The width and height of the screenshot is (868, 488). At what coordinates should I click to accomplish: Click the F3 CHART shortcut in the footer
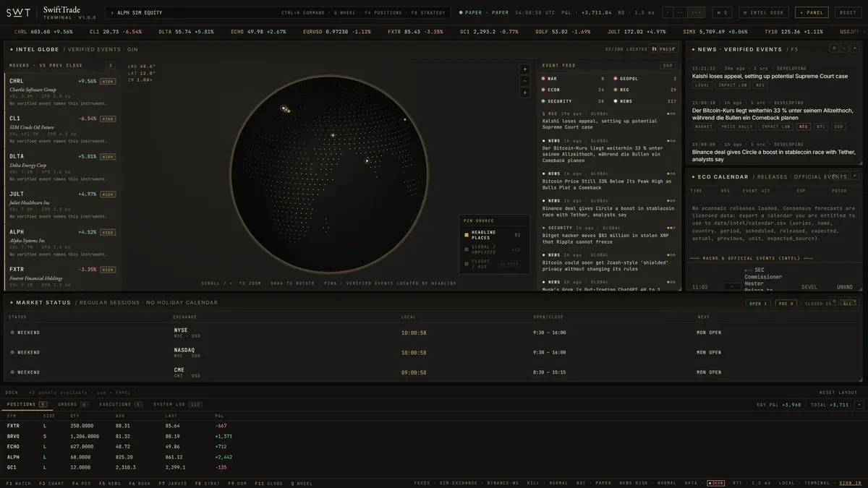[51, 483]
